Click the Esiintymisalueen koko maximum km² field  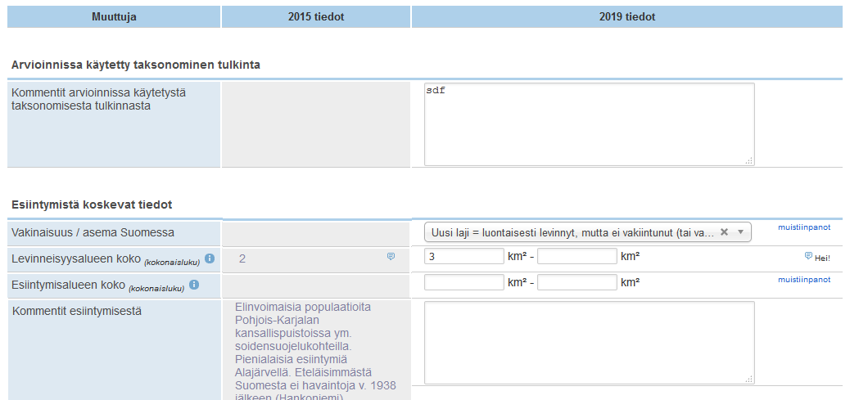(576, 282)
